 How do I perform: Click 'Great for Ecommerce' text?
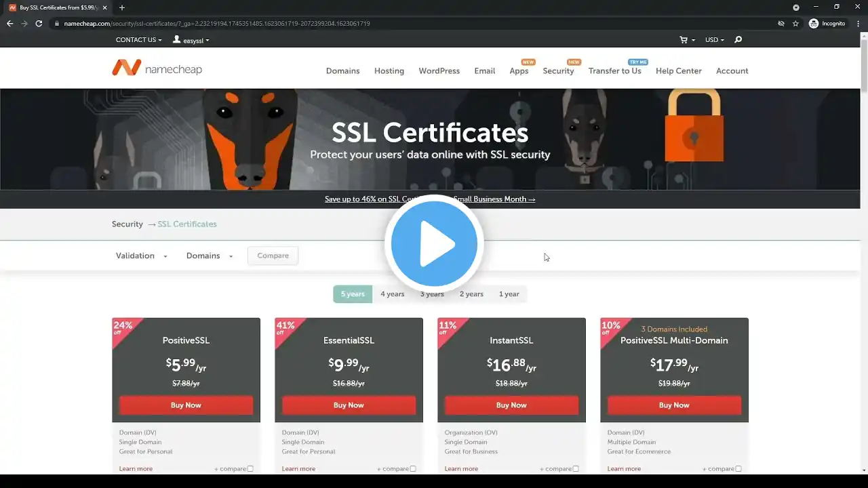pyautogui.click(x=639, y=451)
